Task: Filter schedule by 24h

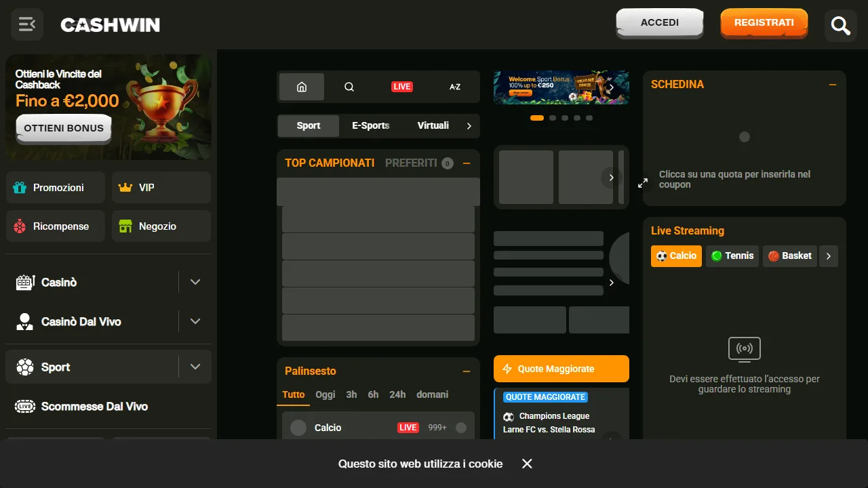Action: (x=397, y=394)
